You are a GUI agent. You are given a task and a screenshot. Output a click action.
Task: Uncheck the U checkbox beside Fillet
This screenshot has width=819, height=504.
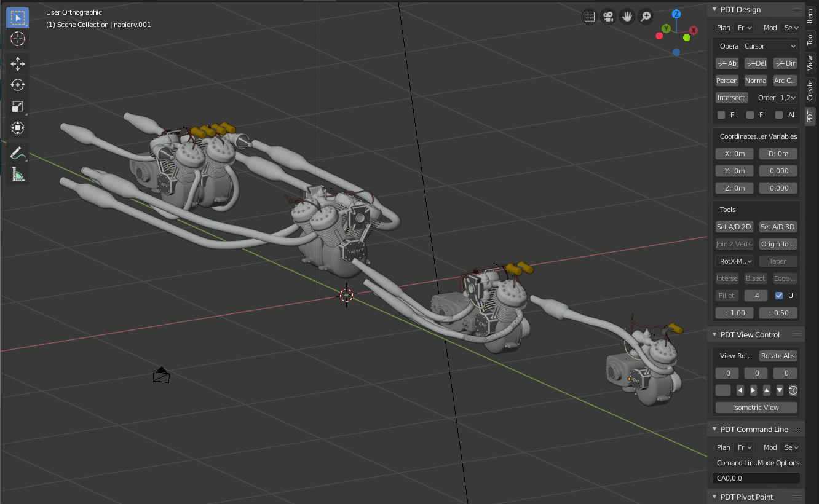[779, 296]
